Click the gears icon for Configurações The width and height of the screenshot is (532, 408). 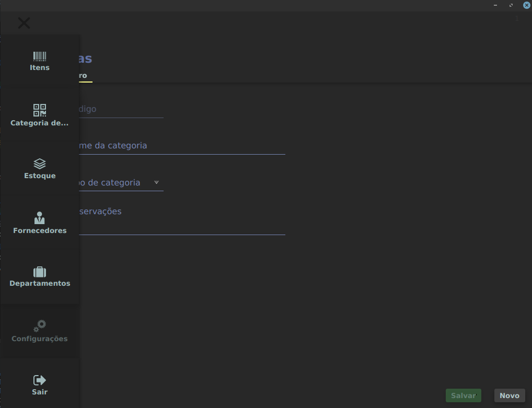[40, 326]
